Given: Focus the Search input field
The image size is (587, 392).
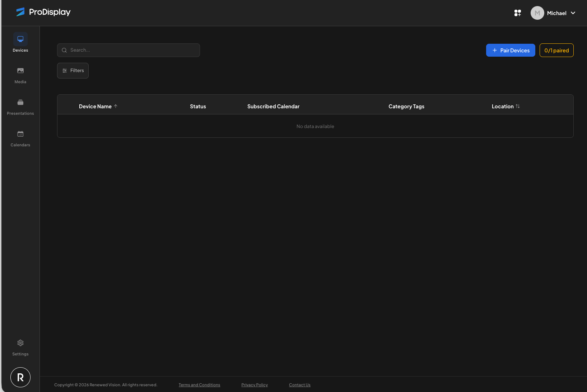Looking at the screenshot, I should 129,50.
